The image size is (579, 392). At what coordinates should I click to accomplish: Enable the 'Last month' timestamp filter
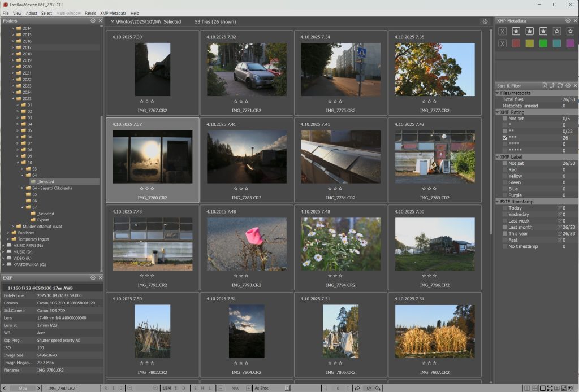coord(505,227)
